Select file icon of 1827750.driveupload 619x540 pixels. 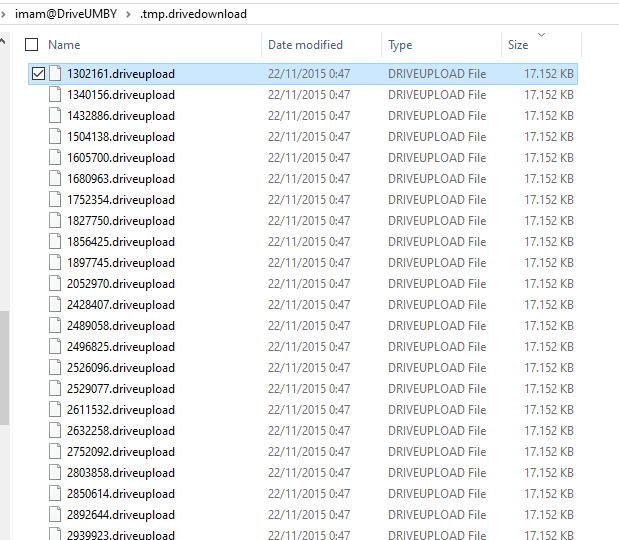(x=55, y=220)
